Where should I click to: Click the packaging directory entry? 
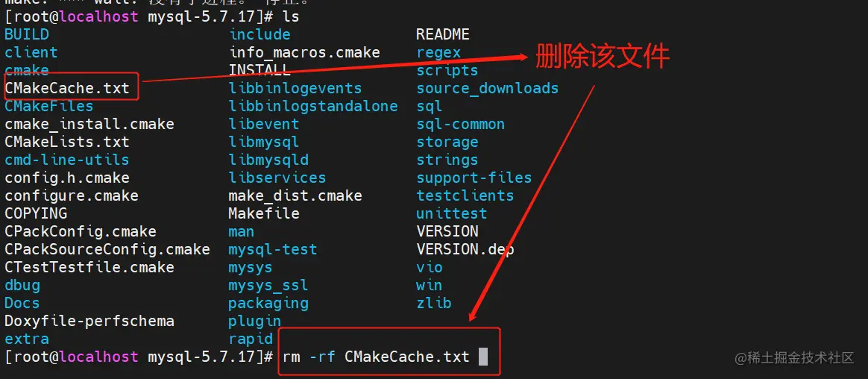point(268,303)
